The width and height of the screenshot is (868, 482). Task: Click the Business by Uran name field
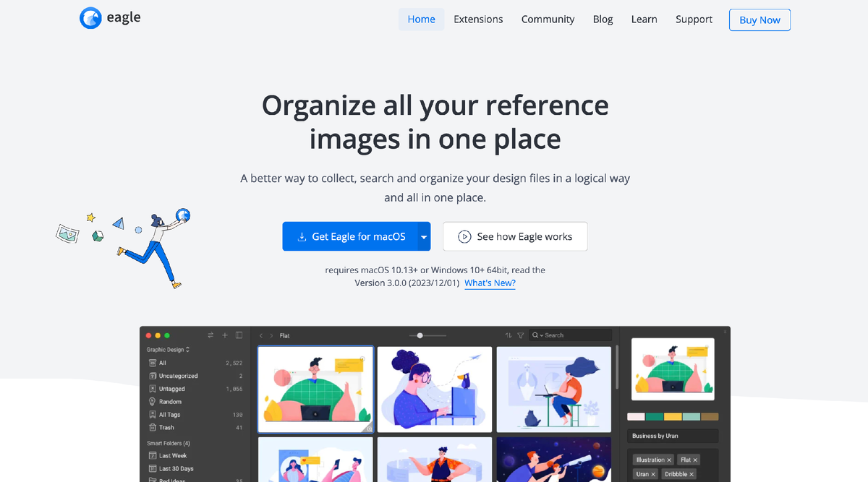tap(673, 436)
